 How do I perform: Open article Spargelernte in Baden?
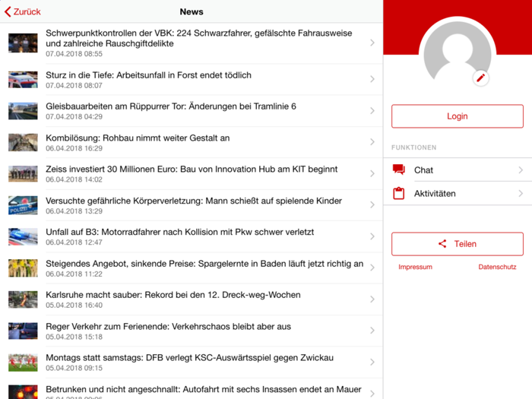tap(192, 268)
